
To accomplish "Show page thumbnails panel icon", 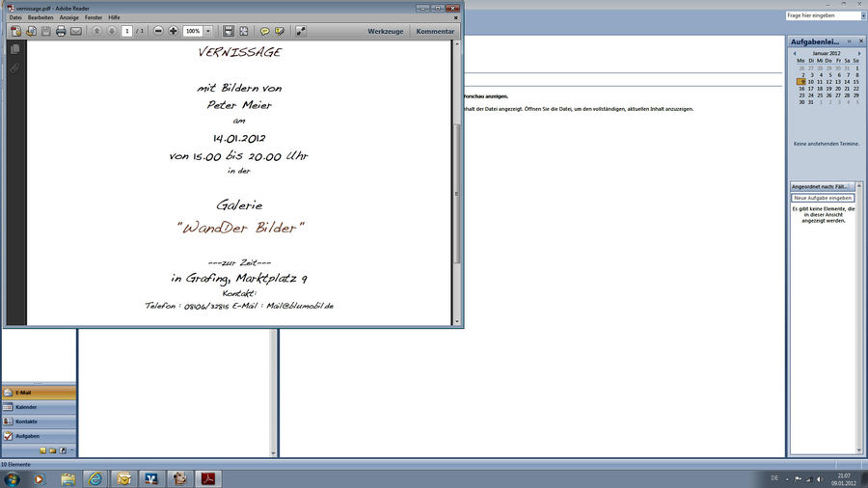I will tap(15, 49).
